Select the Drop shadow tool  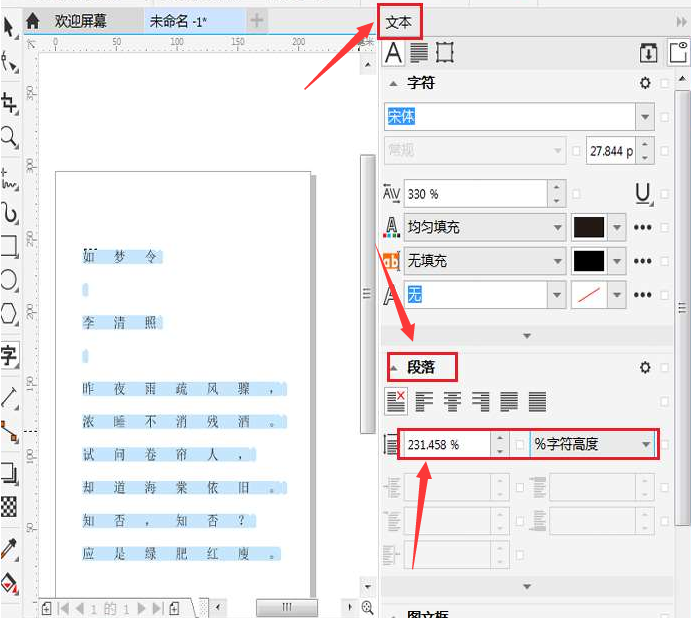point(9,473)
